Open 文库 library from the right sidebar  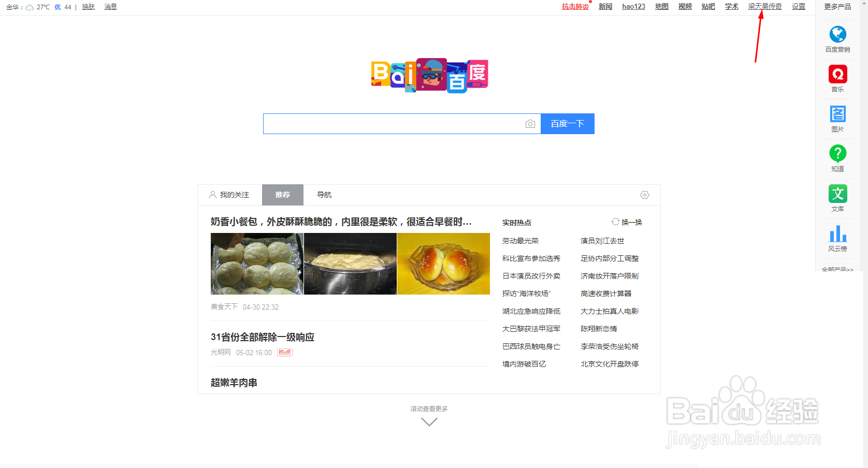[837, 198]
